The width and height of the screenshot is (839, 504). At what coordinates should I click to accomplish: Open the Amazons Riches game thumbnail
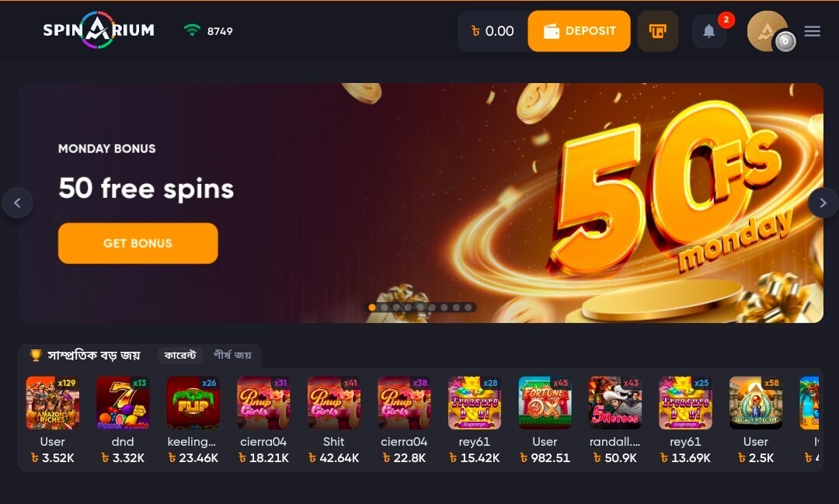pyautogui.click(x=53, y=402)
